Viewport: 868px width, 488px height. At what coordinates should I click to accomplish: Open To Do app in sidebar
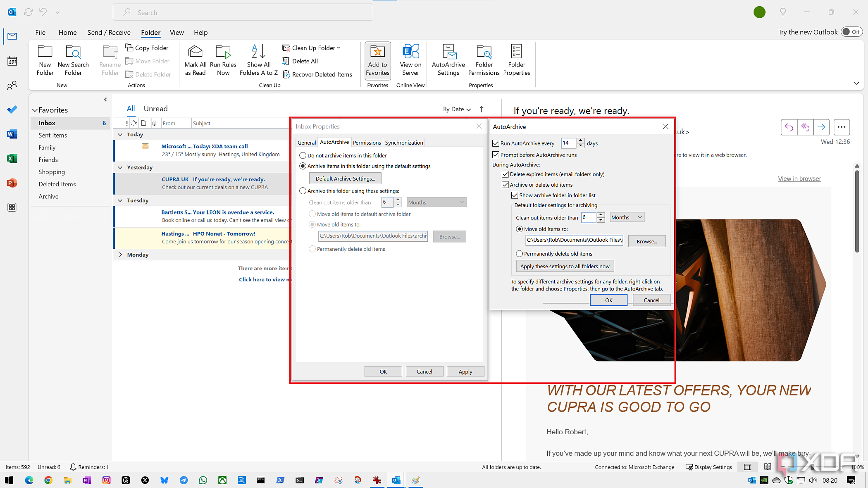[x=12, y=110]
